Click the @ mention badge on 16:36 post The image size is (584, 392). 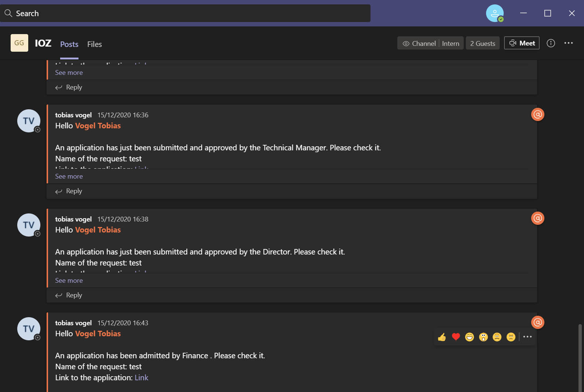pos(538,114)
